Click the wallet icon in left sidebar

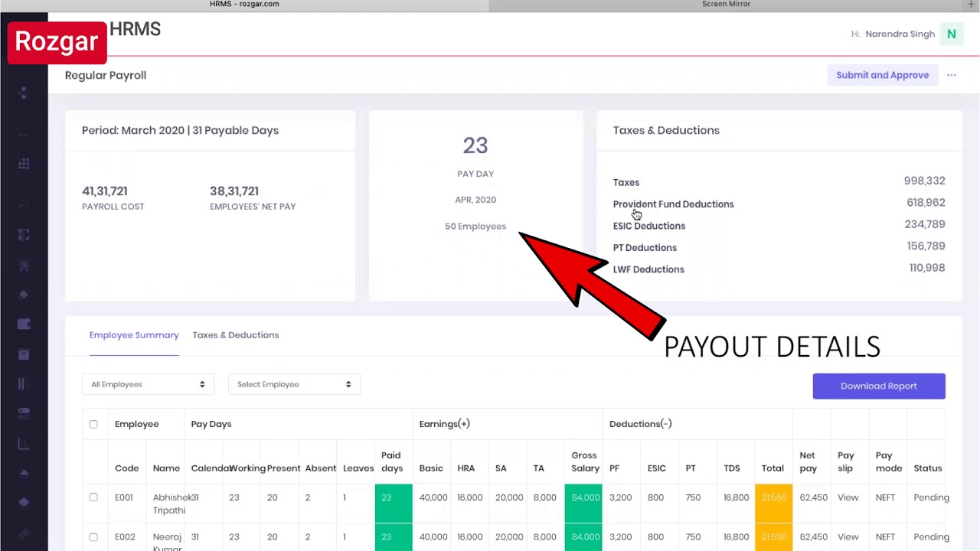[x=24, y=324]
